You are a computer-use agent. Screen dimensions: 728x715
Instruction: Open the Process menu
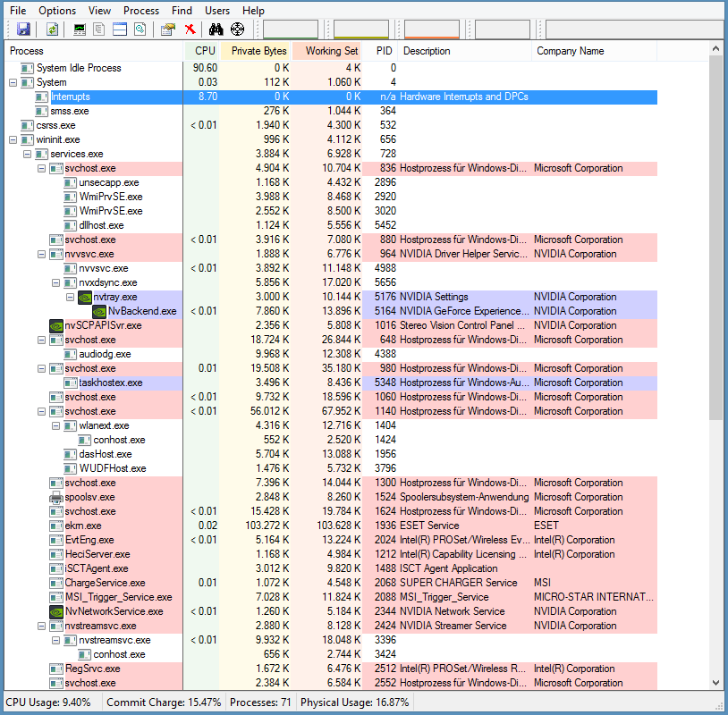point(141,10)
